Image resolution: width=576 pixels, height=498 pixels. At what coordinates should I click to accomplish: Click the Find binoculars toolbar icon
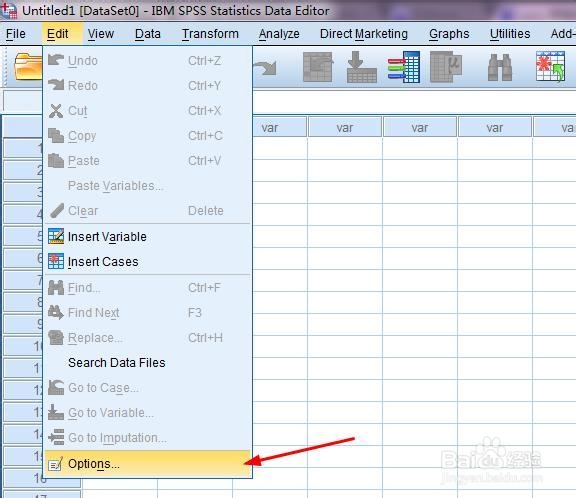click(500, 67)
